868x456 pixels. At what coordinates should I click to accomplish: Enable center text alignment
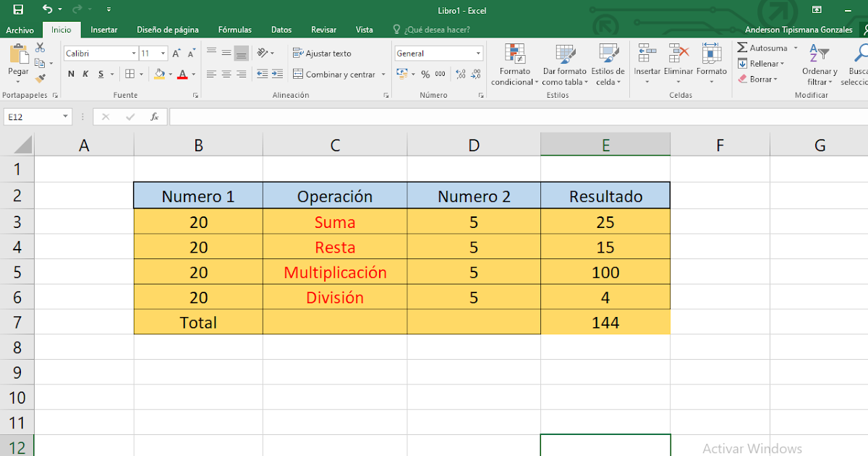tap(225, 73)
